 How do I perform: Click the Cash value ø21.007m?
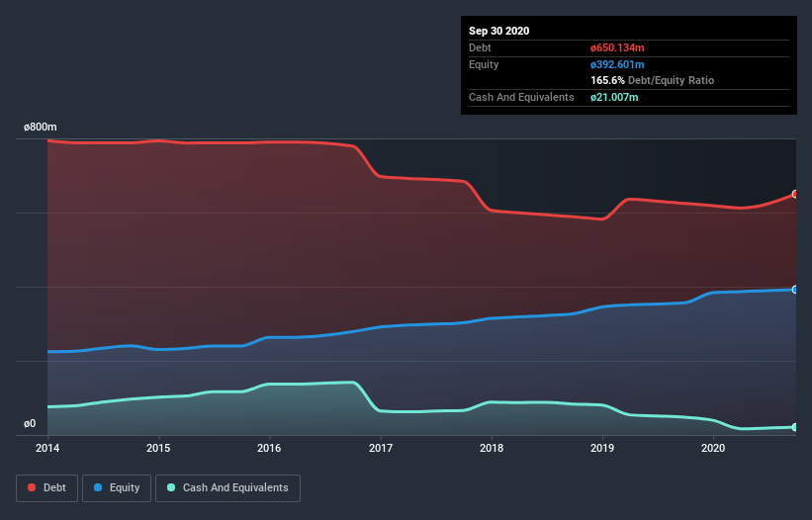click(x=614, y=97)
